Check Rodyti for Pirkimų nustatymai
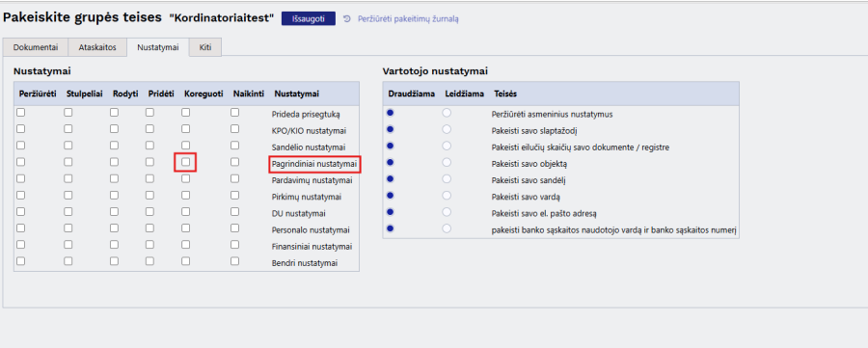The image size is (868, 348). 114,196
